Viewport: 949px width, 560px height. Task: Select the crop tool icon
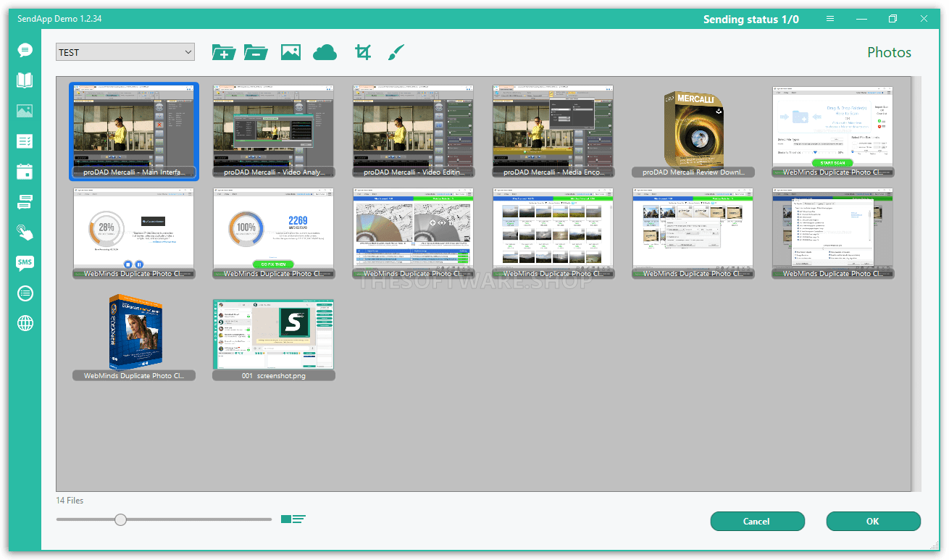point(363,52)
